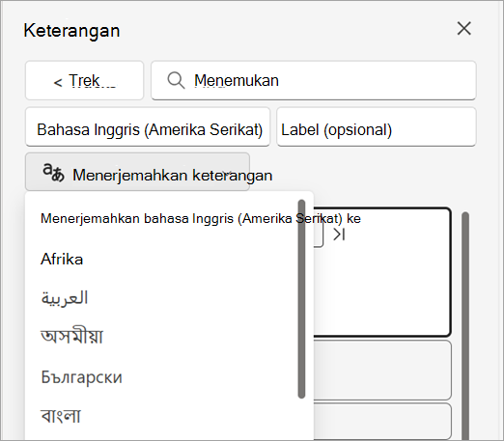Close the Keterangan panel

coord(464,29)
